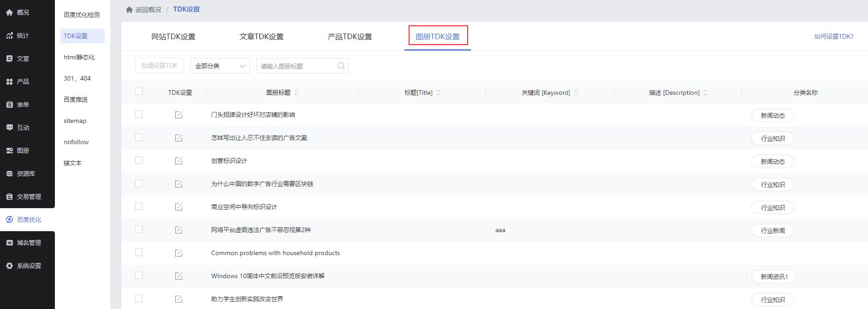This screenshot has height=309, width=868.
Task: Edit TDK for 商业空间中导向标识设计
Action: (179, 207)
